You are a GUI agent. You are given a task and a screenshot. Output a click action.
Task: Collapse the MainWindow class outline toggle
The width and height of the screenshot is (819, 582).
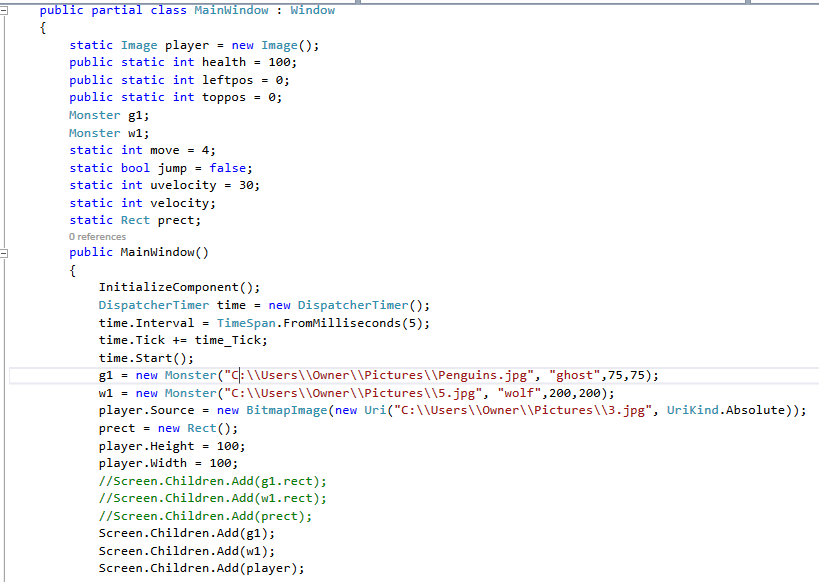pyautogui.click(x=4, y=10)
